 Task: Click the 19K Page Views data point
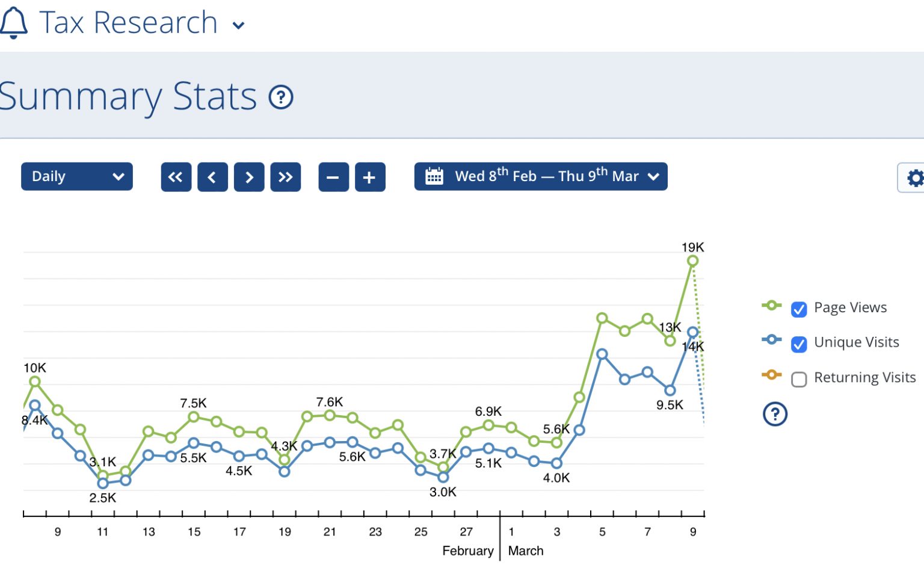coord(692,261)
